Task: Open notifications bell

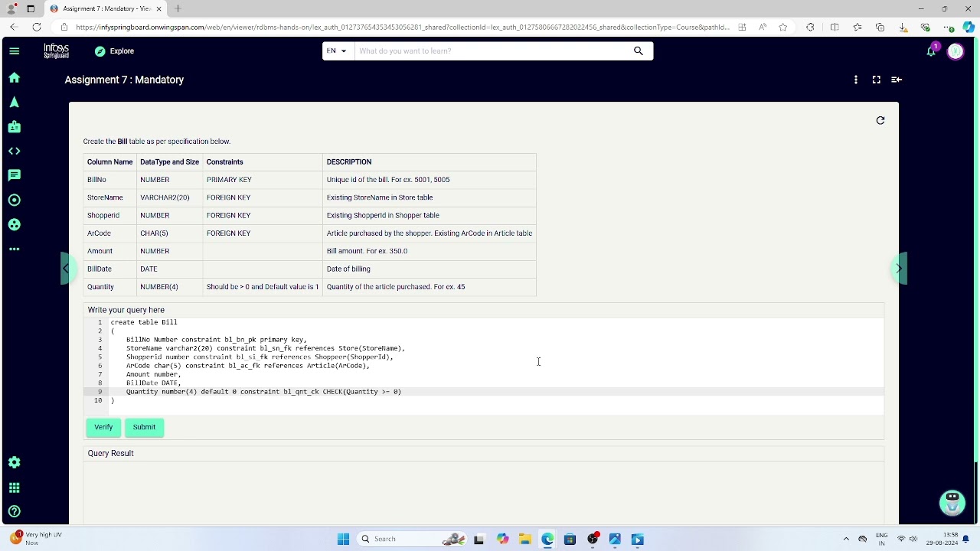Action: (931, 51)
